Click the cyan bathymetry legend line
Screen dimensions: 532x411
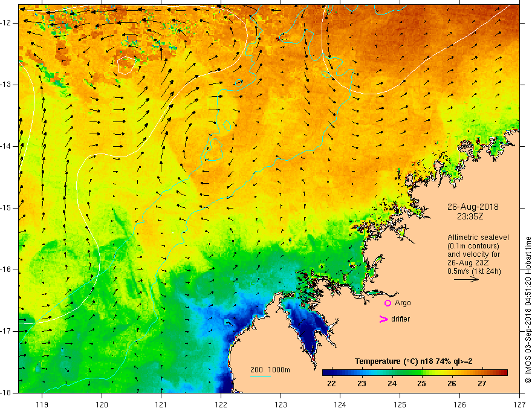(x=260, y=376)
